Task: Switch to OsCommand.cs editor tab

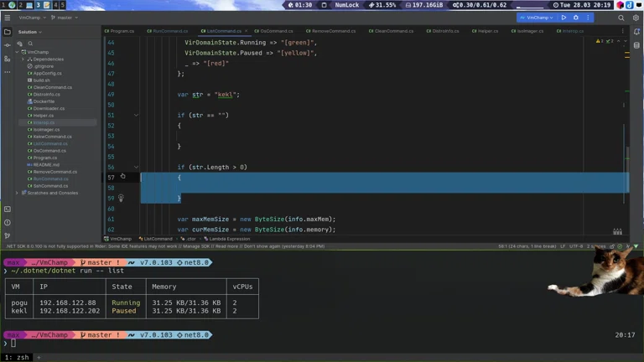Action: click(273, 31)
